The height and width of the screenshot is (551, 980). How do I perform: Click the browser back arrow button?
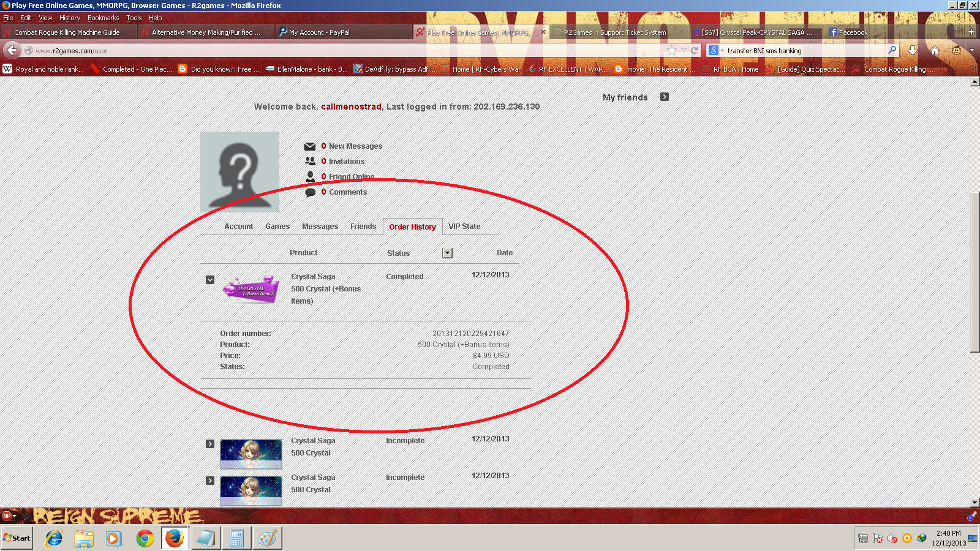coord(12,50)
